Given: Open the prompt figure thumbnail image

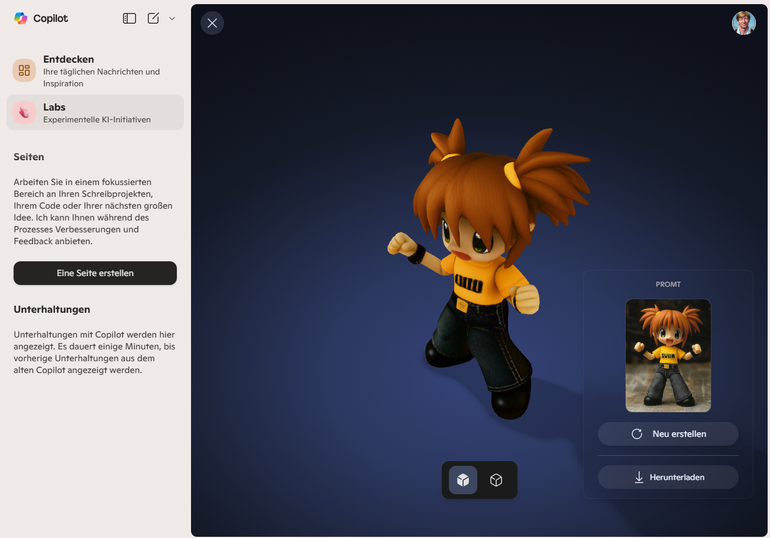Looking at the screenshot, I should 668,355.
